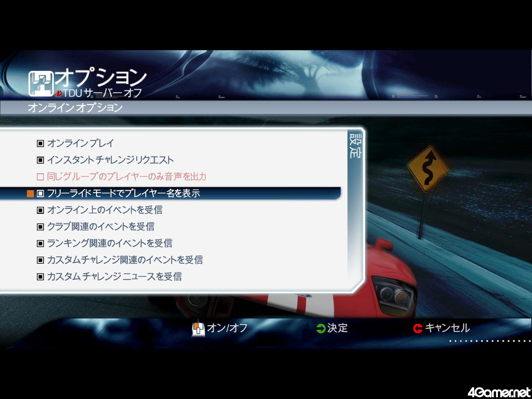
Task: Select the オンラインプレイ option text
Action: tap(80, 143)
